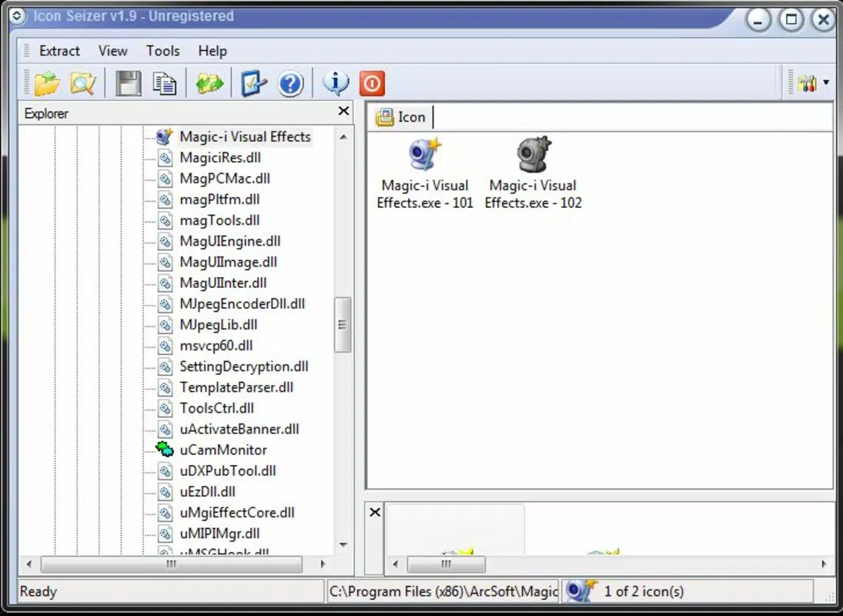Select ToolsCtrl.dll in Explorer tree

(216, 408)
